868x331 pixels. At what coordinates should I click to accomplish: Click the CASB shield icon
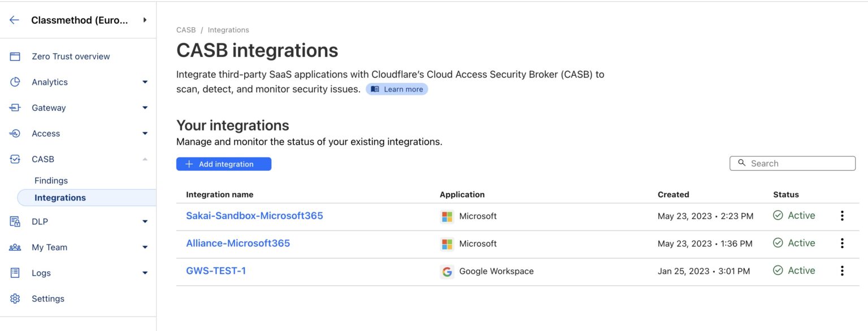pyautogui.click(x=14, y=159)
